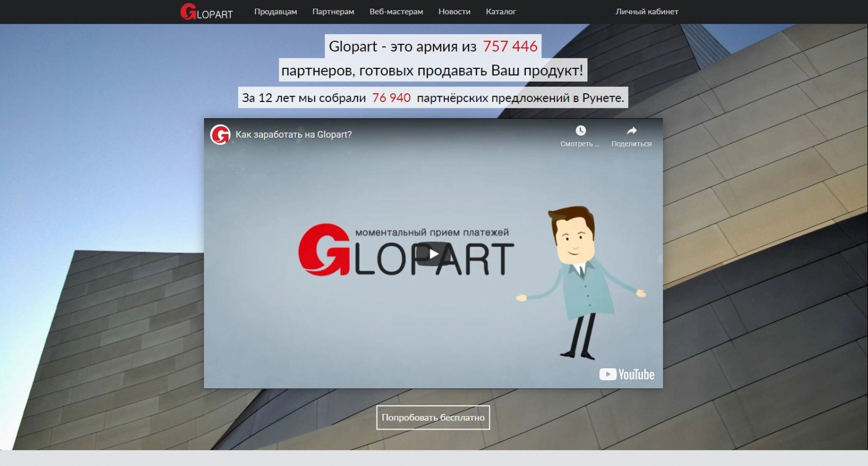Open video title 'Как заработать на Glopart?'

click(293, 135)
